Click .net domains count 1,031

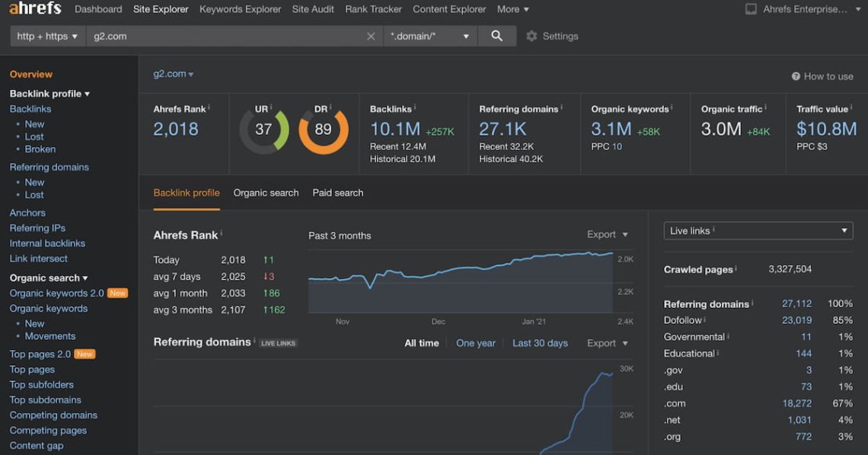coord(799,420)
